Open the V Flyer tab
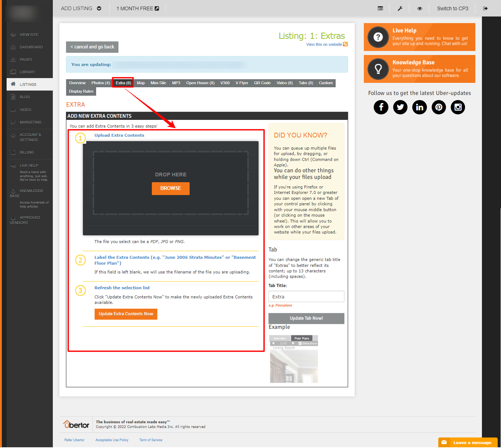 242,83
